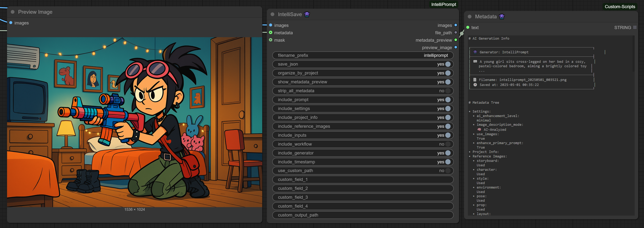
Task: Click the 'image_description_mode:' entry
Action: pyautogui.click(x=500, y=125)
